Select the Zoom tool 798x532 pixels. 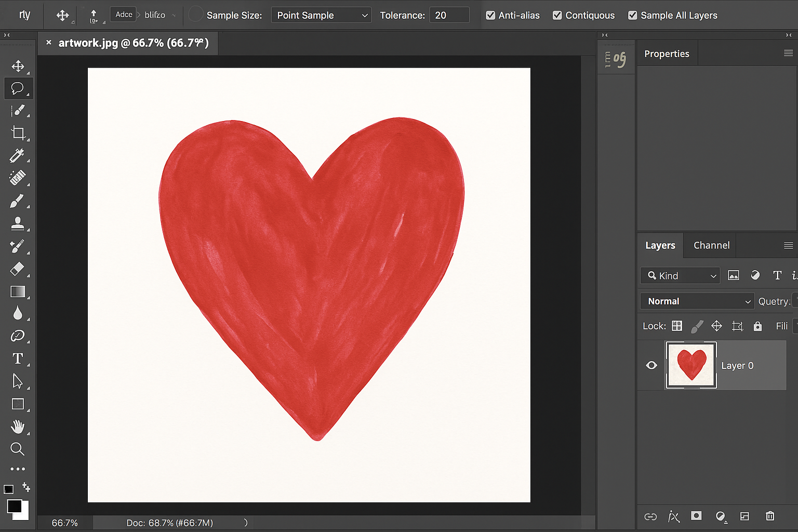click(x=17, y=449)
